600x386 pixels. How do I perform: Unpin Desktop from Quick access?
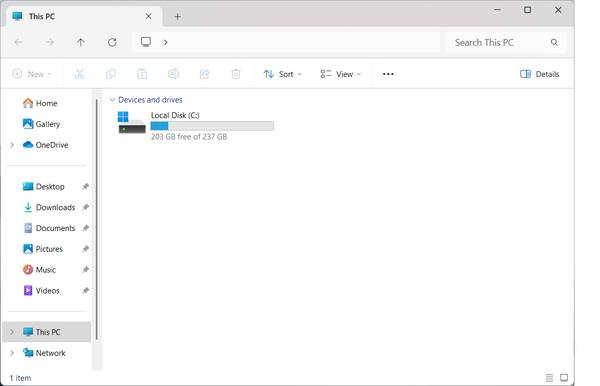click(x=85, y=186)
